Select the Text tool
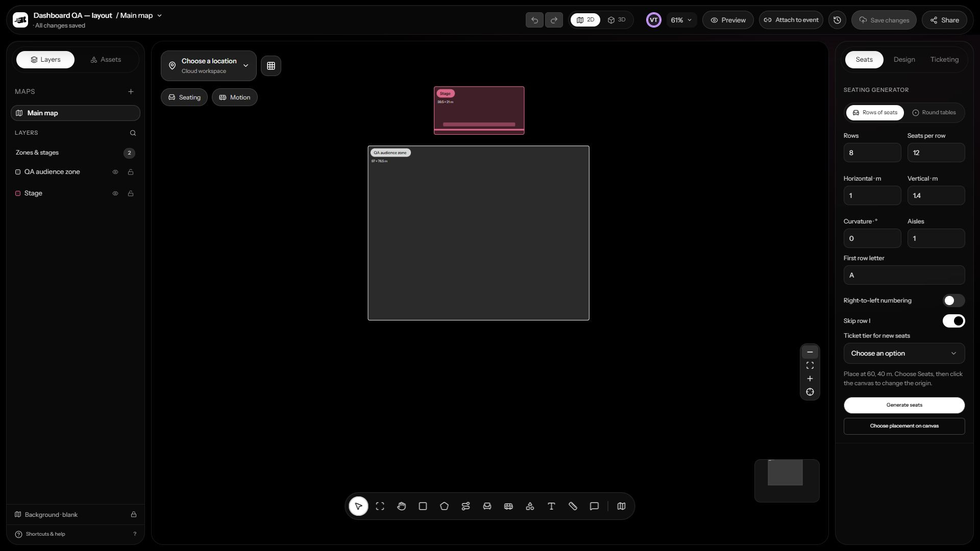 pyautogui.click(x=551, y=506)
